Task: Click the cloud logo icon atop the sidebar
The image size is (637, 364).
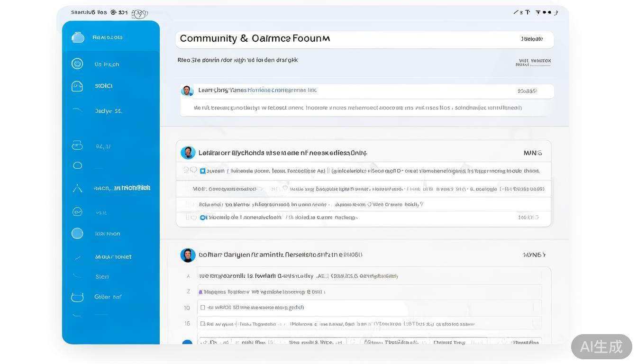Action: click(x=78, y=37)
